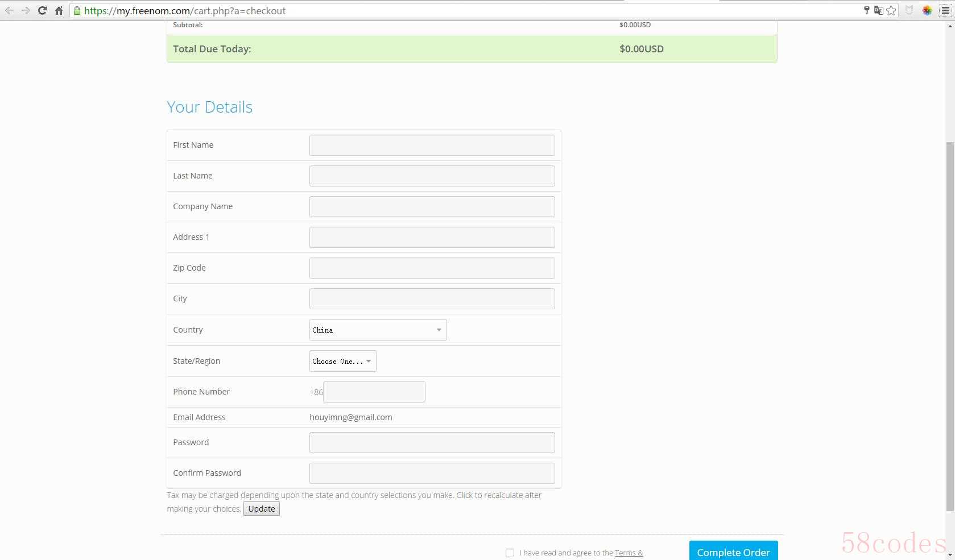Viewport: 955px width, 560px height.
Task: Click the Complete Order button
Action: coord(733,551)
